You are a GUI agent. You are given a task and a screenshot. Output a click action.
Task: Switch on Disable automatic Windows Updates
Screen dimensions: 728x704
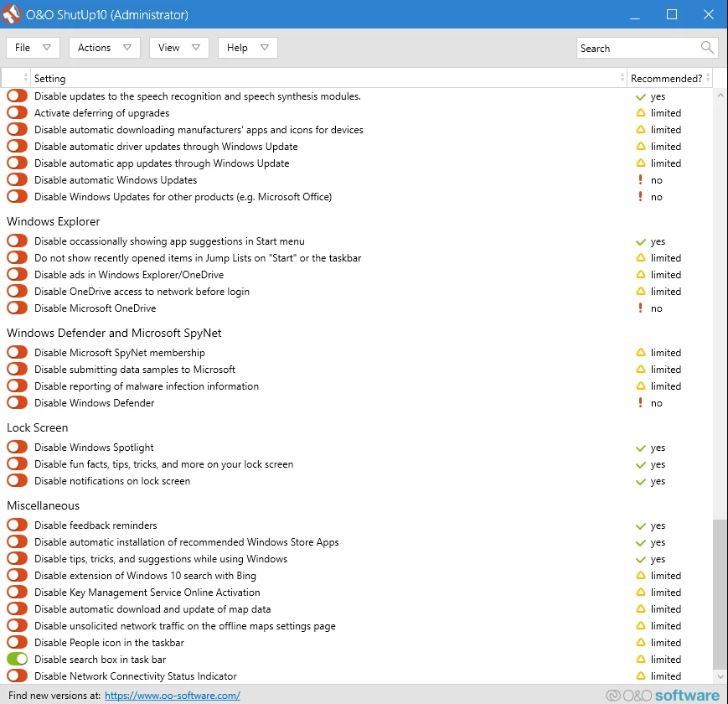point(18,179)
